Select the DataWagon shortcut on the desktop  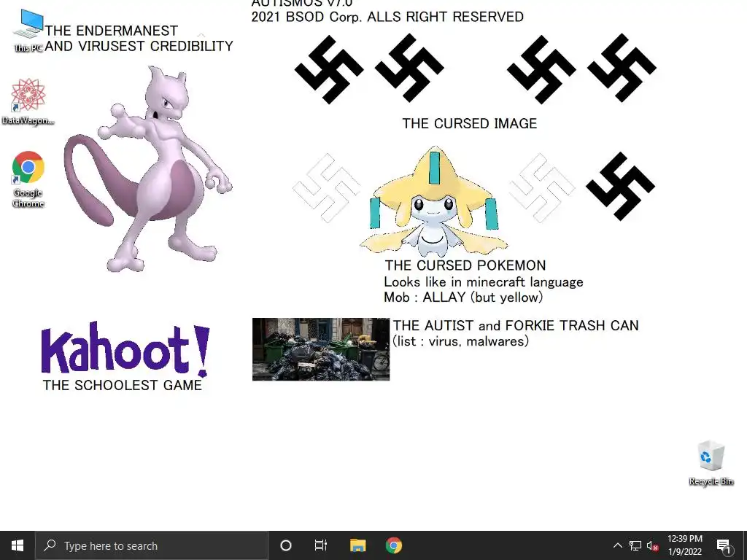click(x=28, y=102)
